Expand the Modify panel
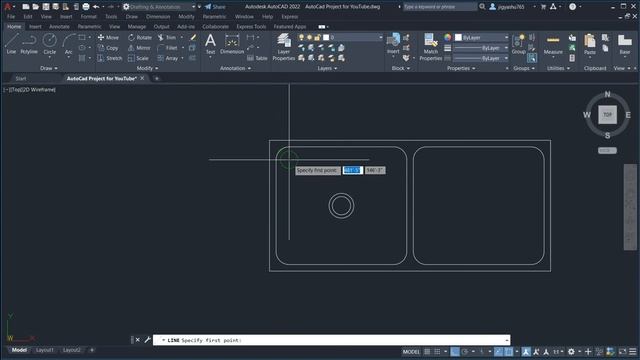 [147, 68]
